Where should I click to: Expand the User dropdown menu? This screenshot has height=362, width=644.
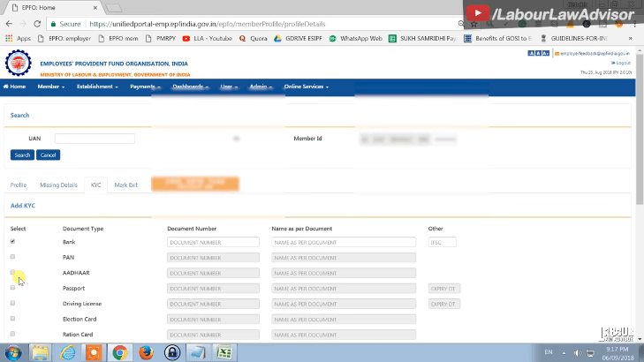229,87
